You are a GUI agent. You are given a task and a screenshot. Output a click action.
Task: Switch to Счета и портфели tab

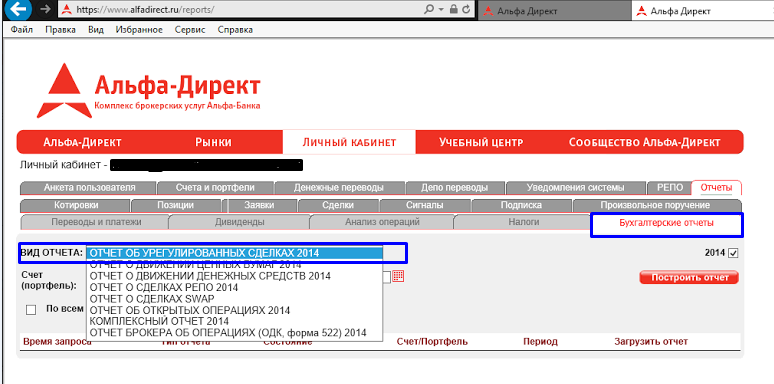click(215, 188)
